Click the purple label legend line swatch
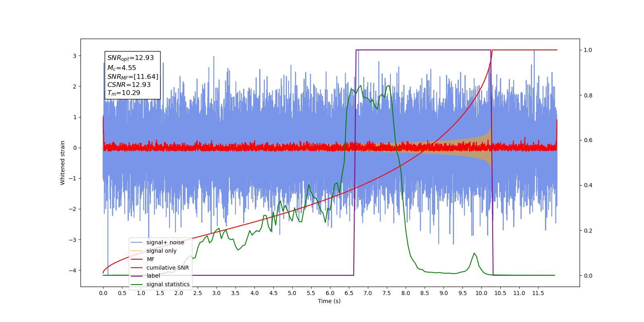 click(137, 276)
